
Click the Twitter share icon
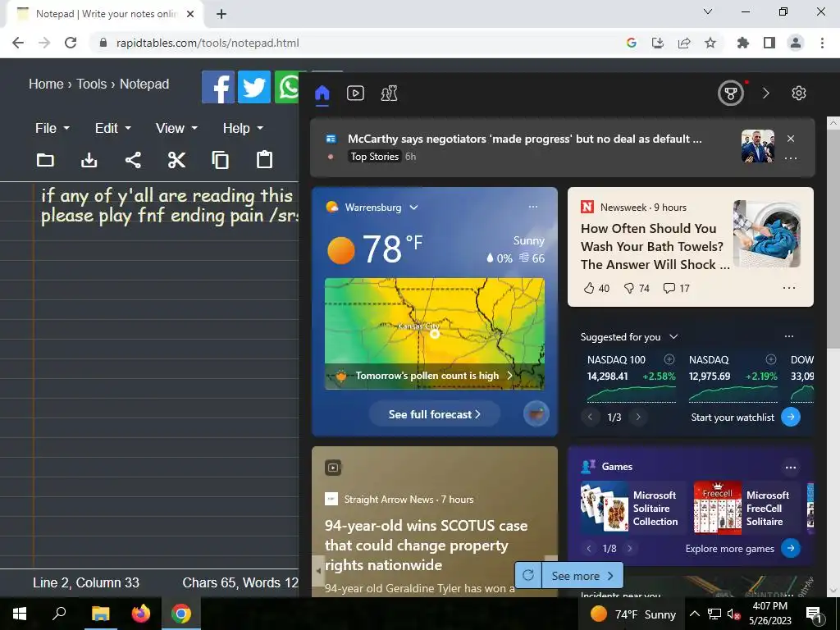click(x=254, y=87)
